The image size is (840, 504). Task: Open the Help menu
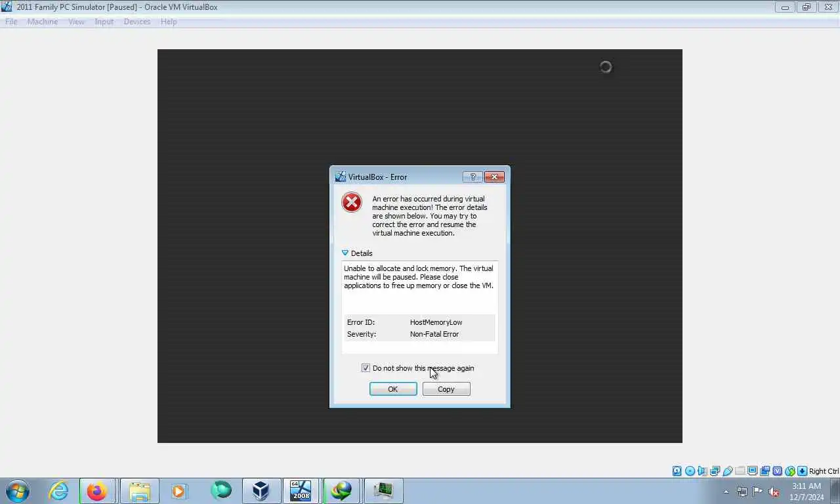coord(169,22)
